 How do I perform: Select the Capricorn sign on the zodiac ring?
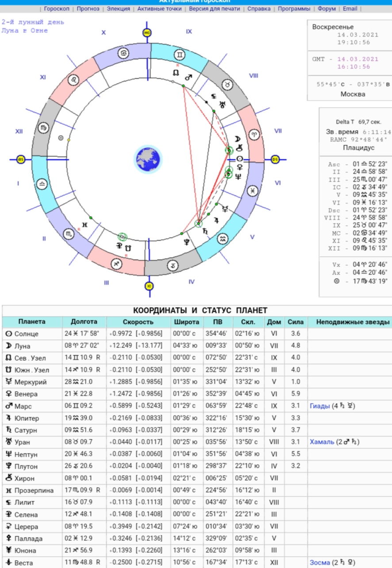coord(173,265)
